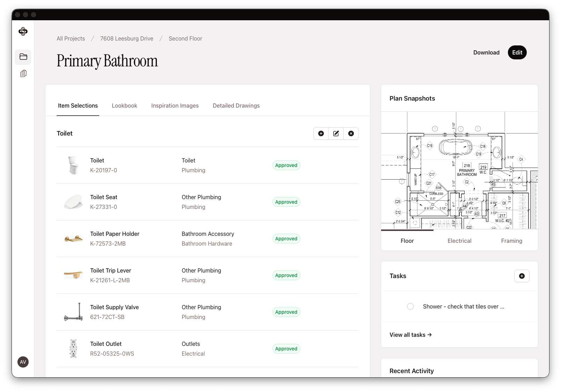Click the Edit button
This screenshot has height=392, width=561.
(517, 52)
